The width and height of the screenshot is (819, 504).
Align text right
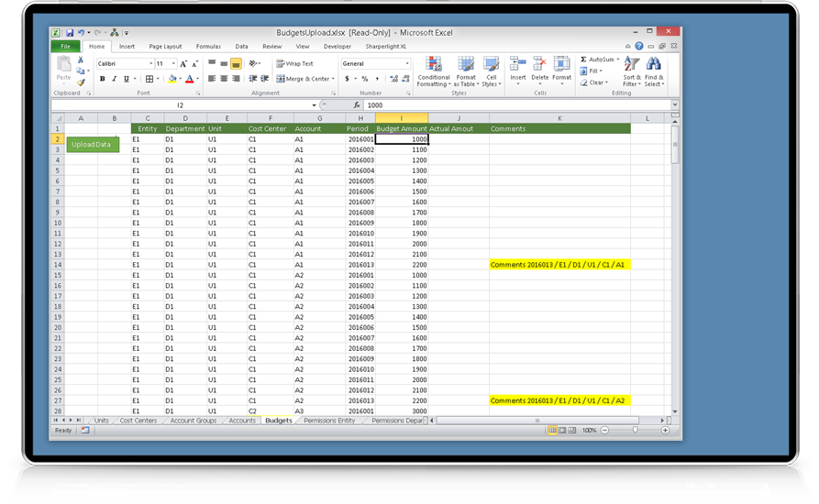236,79
